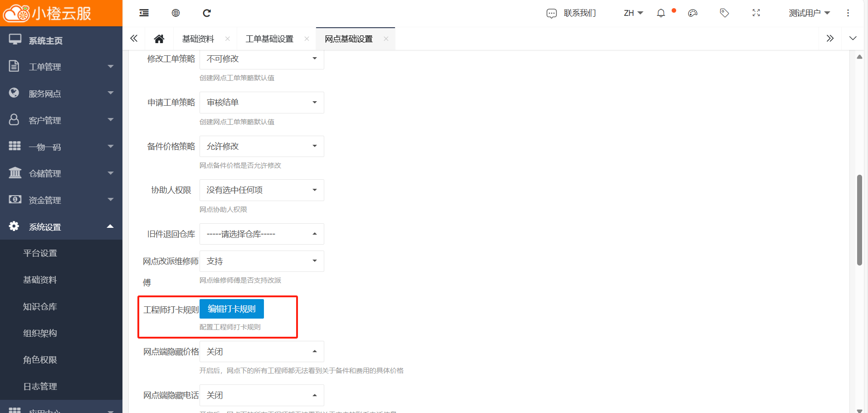Open the 修改工单策略 dropdown
This screenshot has width=868, height=413.
262,59
